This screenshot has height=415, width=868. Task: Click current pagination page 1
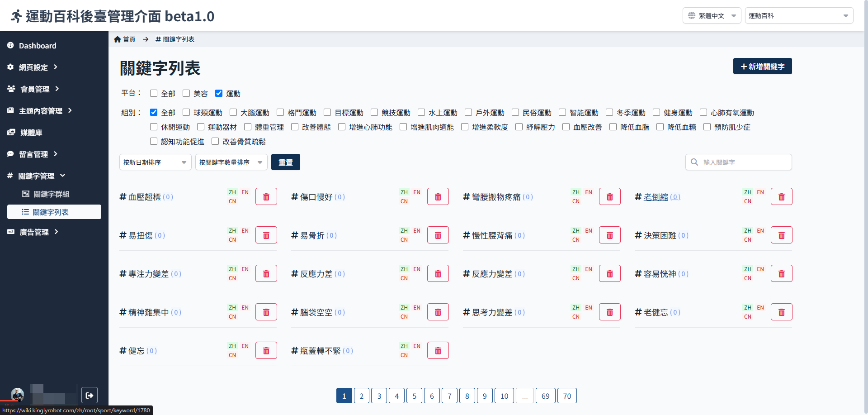click(344, 396)
